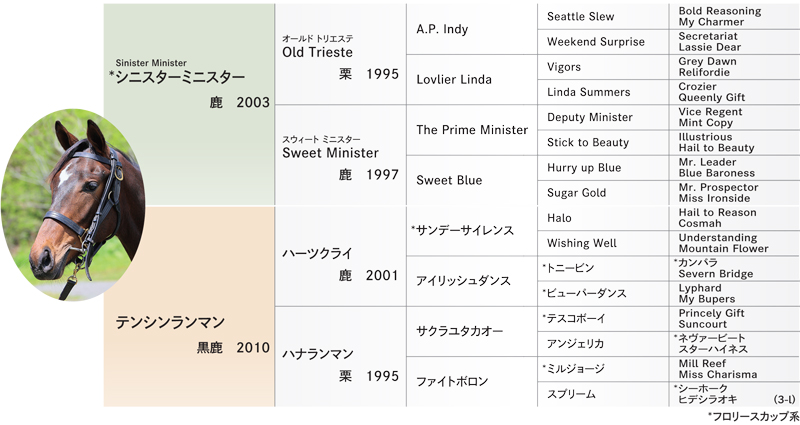Click the Seattle Slew ancestor
The height and width of the screenshot is (425, 800).
[581, 17]
